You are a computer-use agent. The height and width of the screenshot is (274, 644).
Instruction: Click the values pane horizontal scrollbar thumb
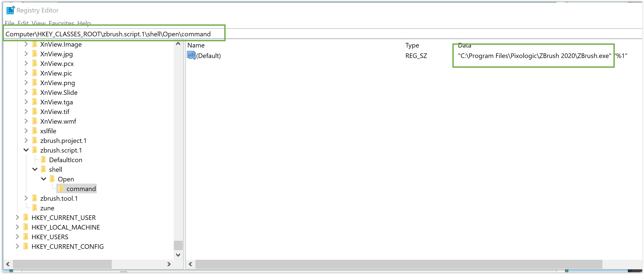click(399, 264)
